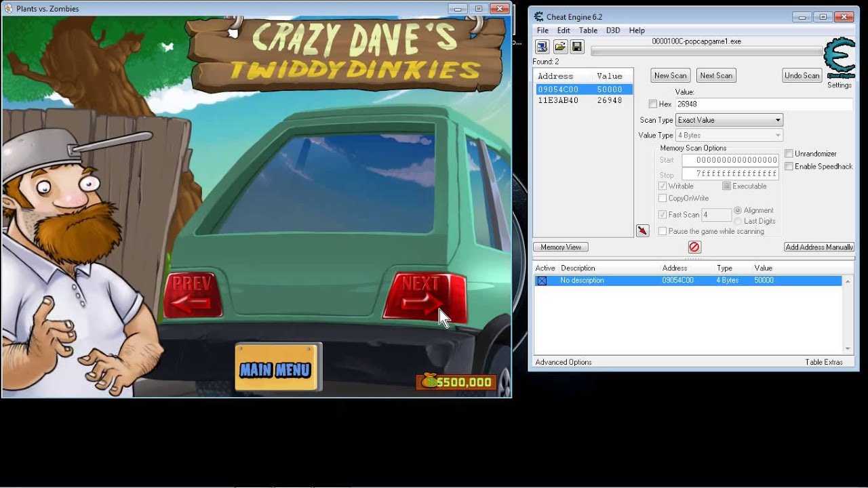Enable the Unrandomizer checkbox

click(x=789, y=154)
